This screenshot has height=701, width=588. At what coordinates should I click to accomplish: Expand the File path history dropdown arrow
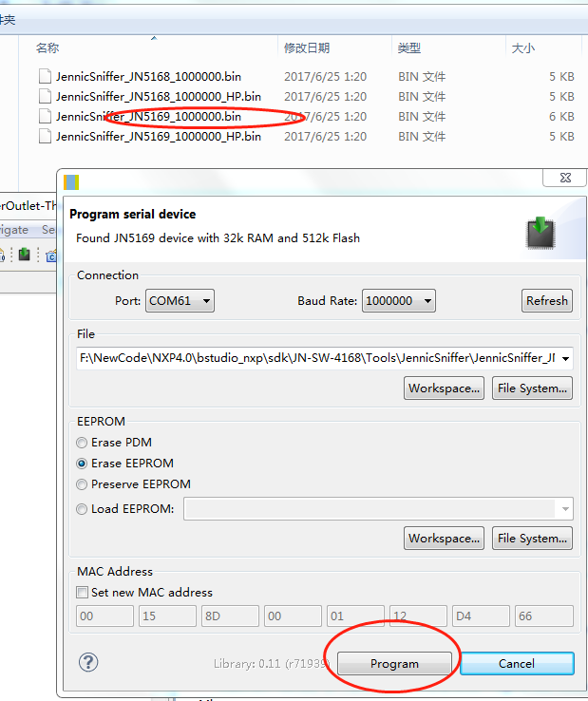pos(565,358)
